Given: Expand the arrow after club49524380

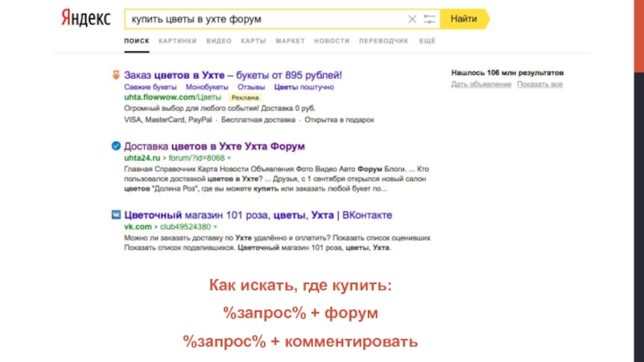Looking at the screenshot, I should tap(215, 227).
